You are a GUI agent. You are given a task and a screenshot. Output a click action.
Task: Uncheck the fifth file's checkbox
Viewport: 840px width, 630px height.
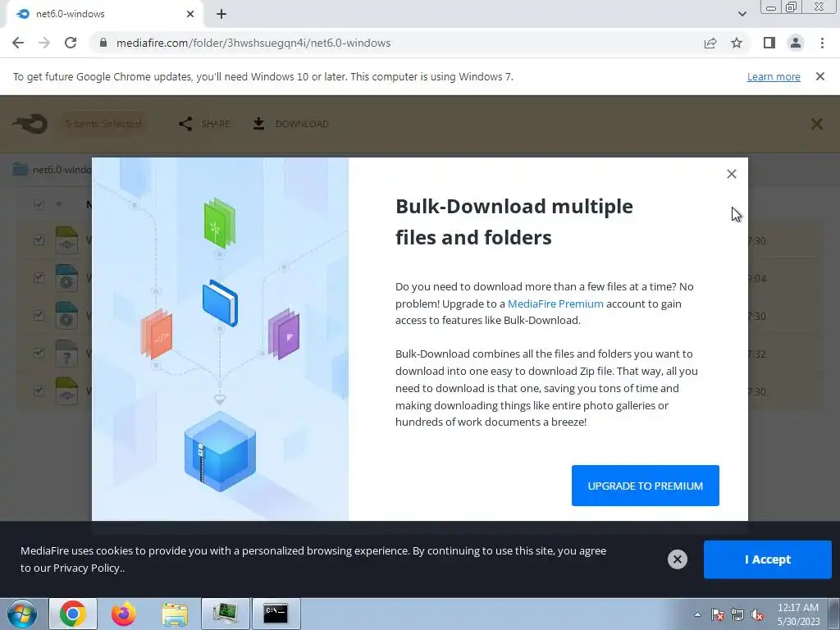[x=39, y=390]
